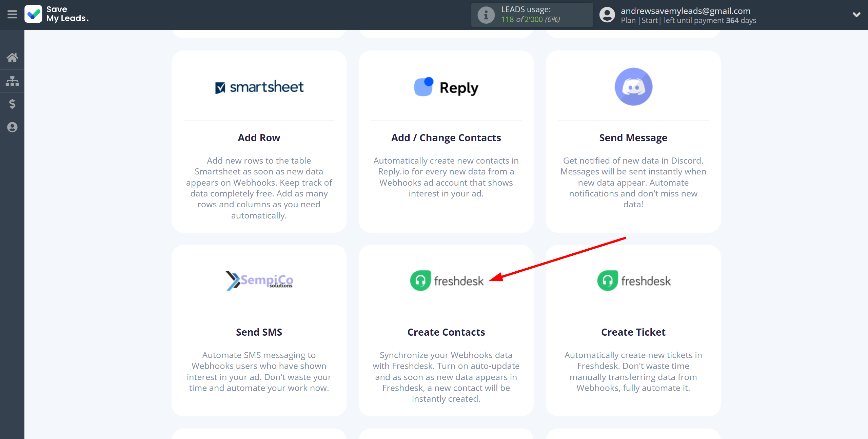
Task: Choose the Create Contacts action
Action: click(x=446, y=332)
